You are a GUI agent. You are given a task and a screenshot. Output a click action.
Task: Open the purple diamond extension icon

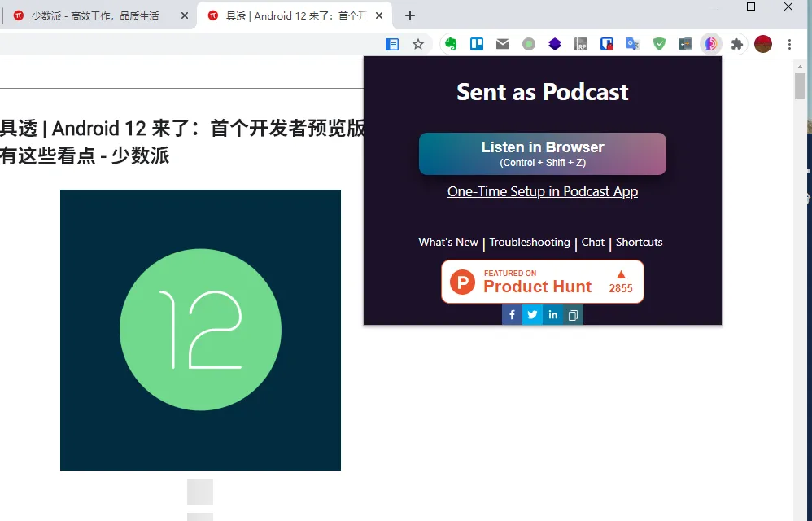tap(555, 44)
